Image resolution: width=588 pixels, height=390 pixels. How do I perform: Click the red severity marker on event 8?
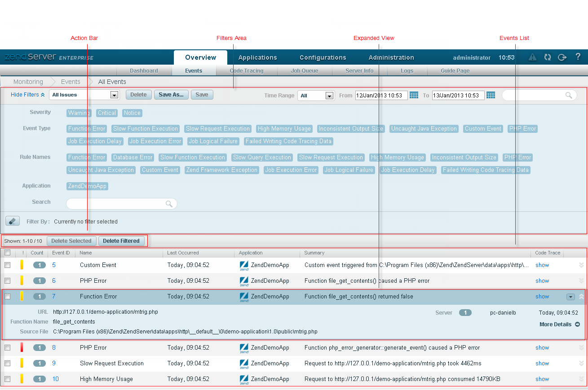[x=22, y=347]
